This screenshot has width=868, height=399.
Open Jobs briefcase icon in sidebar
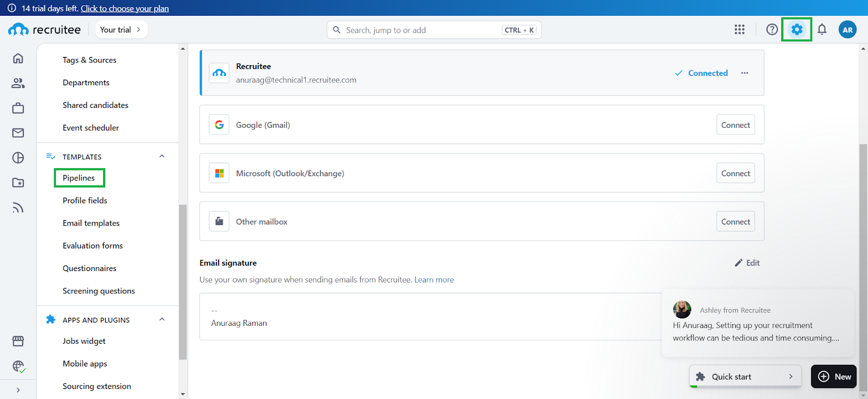[x=18, y=108]
